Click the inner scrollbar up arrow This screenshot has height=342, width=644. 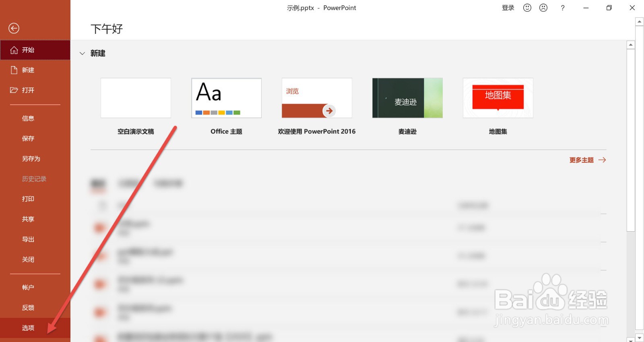(631, 45)
